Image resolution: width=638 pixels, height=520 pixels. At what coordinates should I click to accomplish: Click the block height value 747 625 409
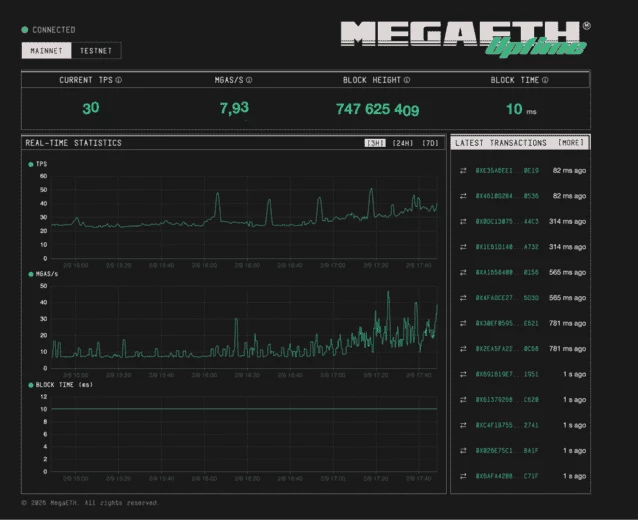tap(377, 110)
